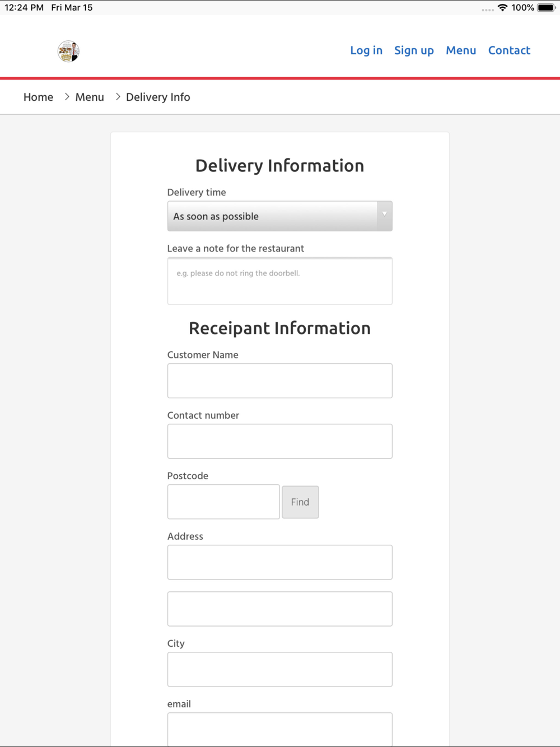Click the Contact number field

coord(279,441)
